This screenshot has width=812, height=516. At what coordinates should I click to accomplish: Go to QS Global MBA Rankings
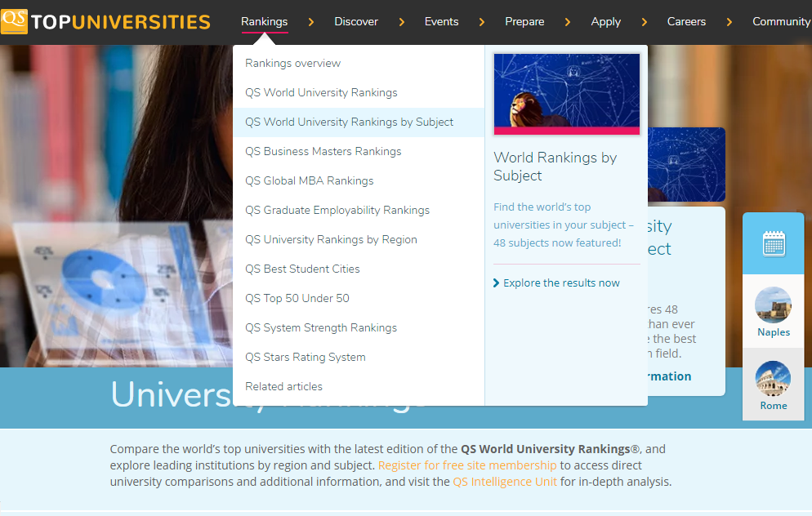point(359,180)
